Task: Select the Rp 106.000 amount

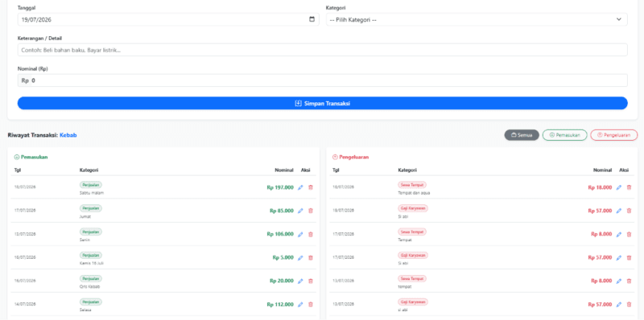Action: tap(280, 234)
